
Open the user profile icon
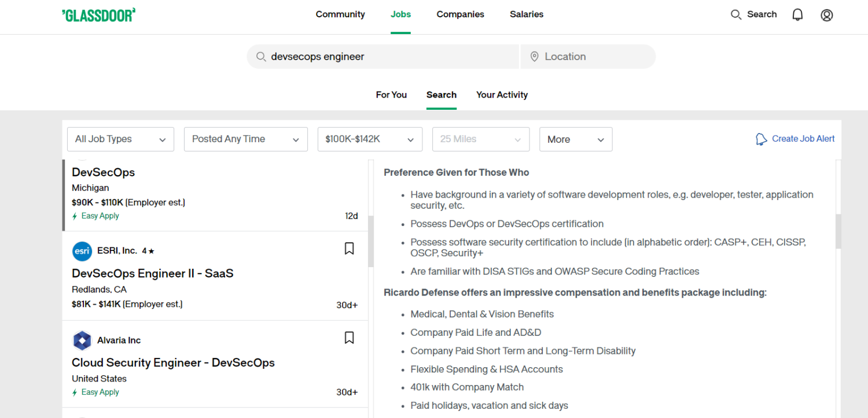tap(827, 15)
